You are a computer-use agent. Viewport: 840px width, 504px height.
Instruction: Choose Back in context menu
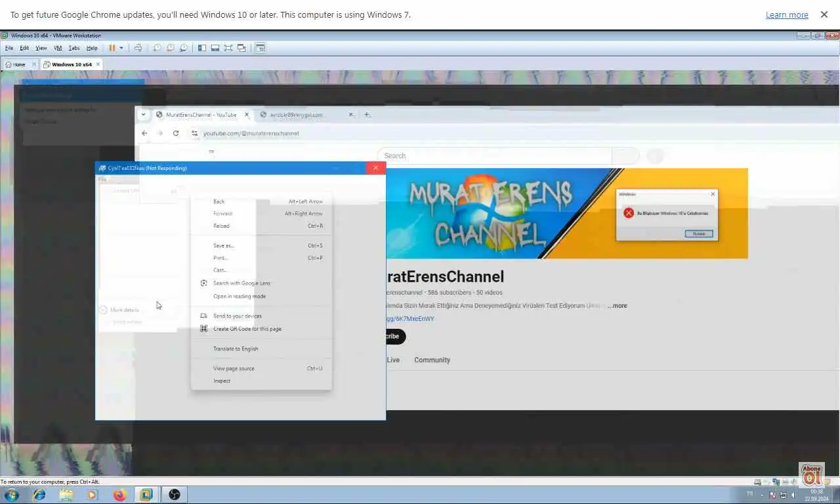coord(261,201)
